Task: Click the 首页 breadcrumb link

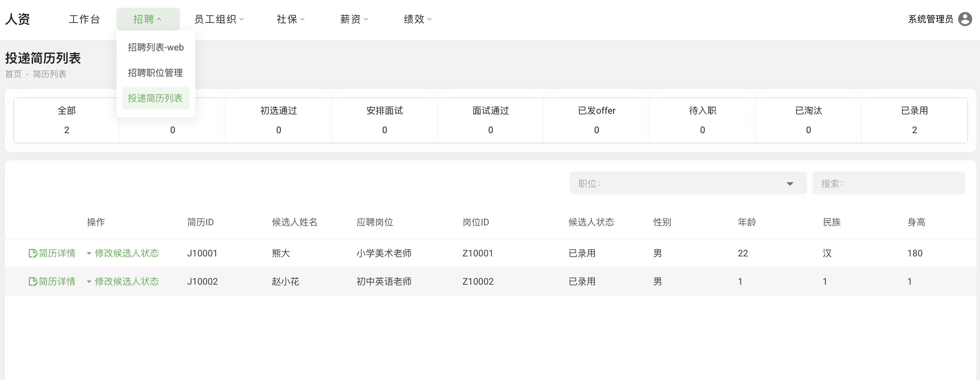Action: (x=13, y=74)
